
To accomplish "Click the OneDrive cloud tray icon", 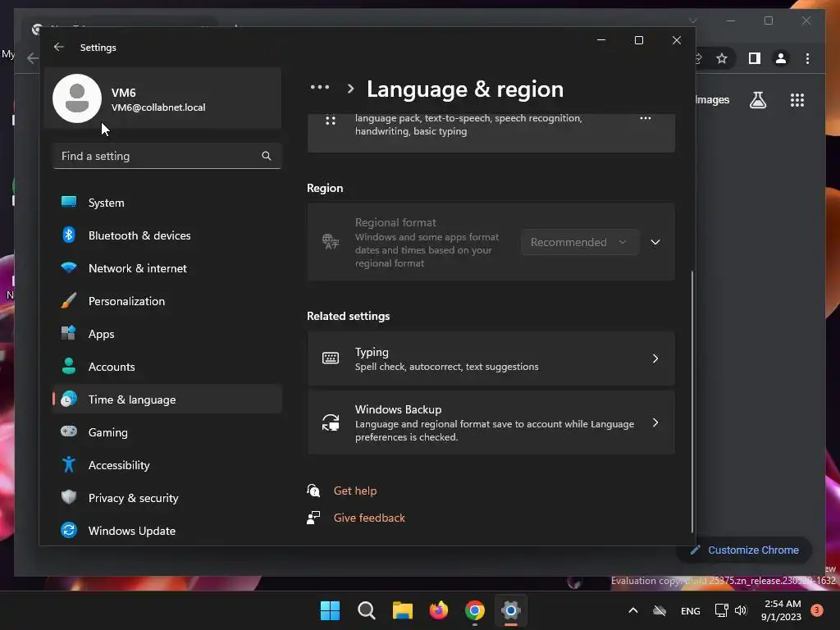I will [x=660, y=610].
